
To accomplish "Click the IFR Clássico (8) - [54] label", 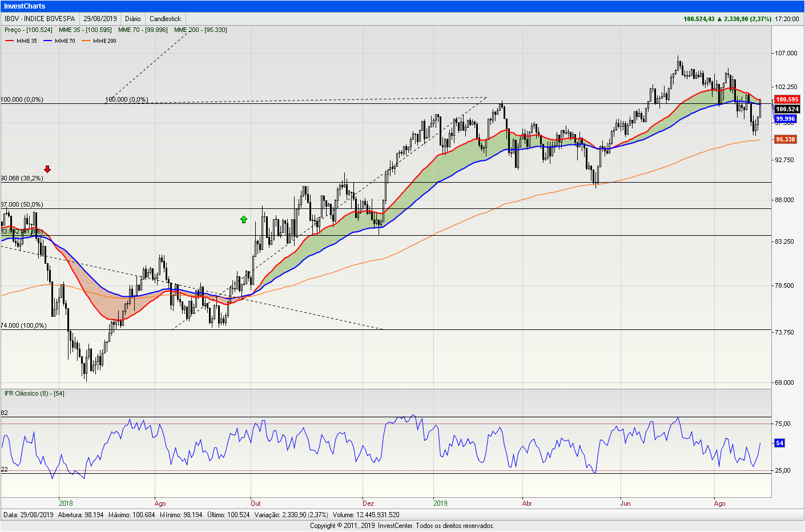I will (x=34, y=393).
